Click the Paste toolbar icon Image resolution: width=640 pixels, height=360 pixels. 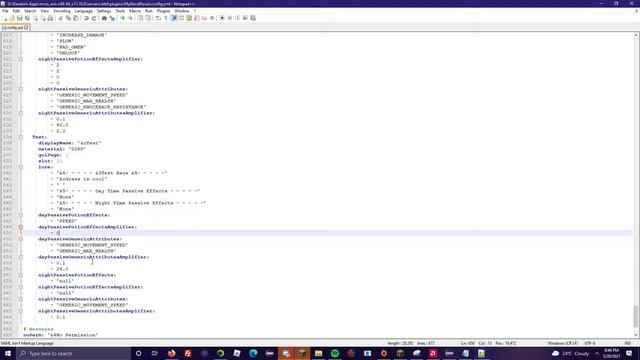(x=76, y=18)
